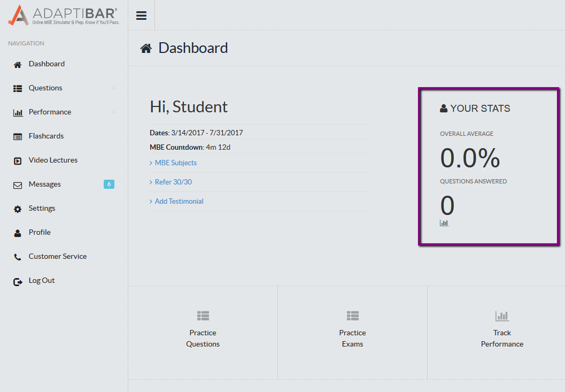Click the Profile person icon

point(18,233)
